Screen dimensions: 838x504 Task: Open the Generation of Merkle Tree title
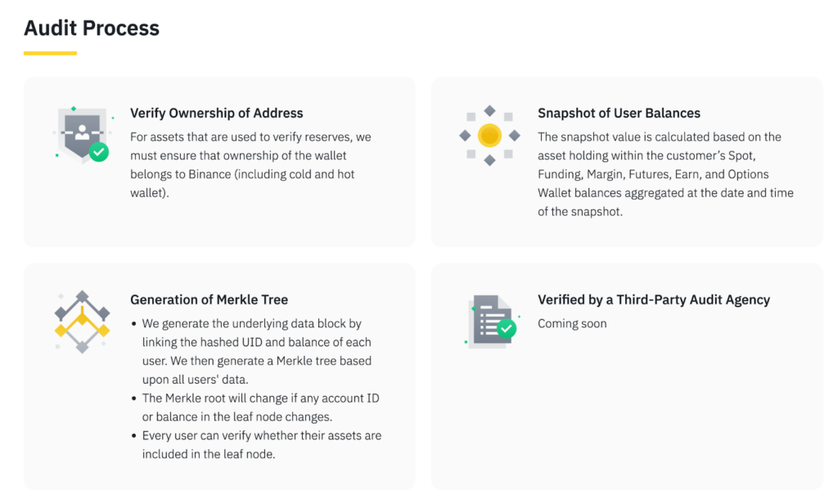209,299
